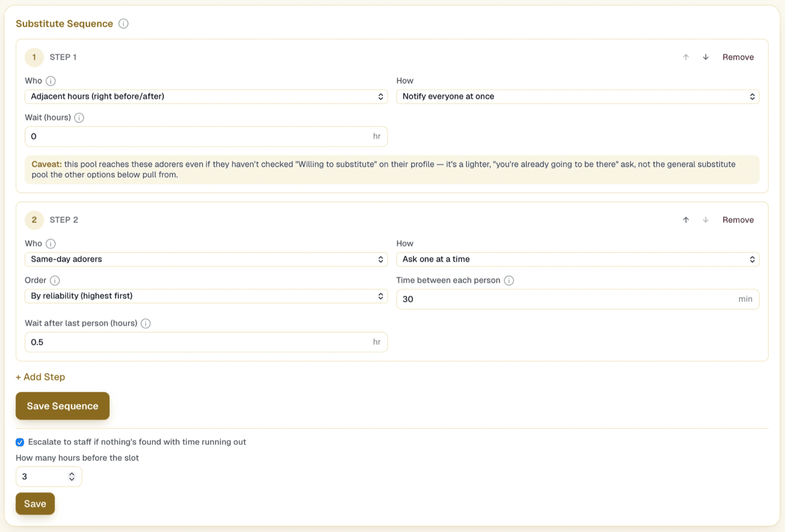Move Step 1 down with the arrow
Viewport: 785px width, 532px height.
706,57
